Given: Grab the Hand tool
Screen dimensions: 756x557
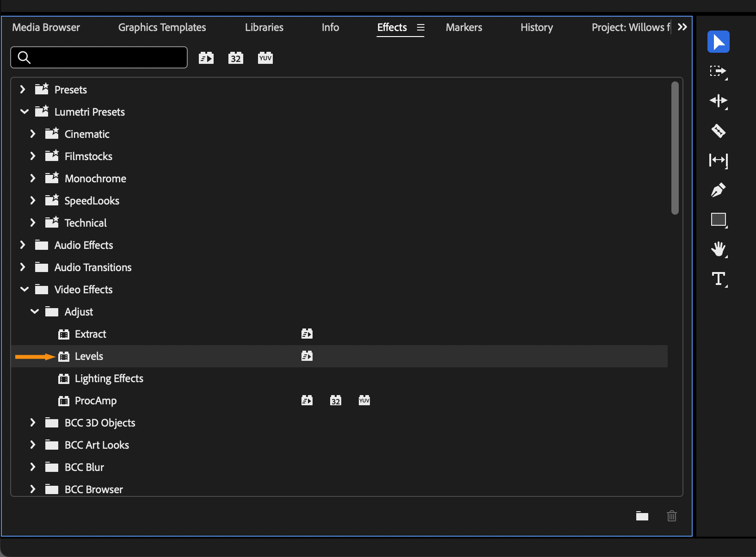Looking at the screenshot, I should [718, 249].
